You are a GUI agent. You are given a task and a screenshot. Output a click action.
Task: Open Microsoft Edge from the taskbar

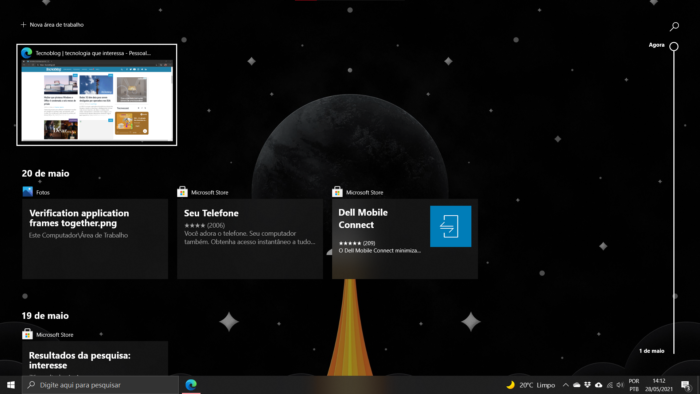(x=191, y=385)
